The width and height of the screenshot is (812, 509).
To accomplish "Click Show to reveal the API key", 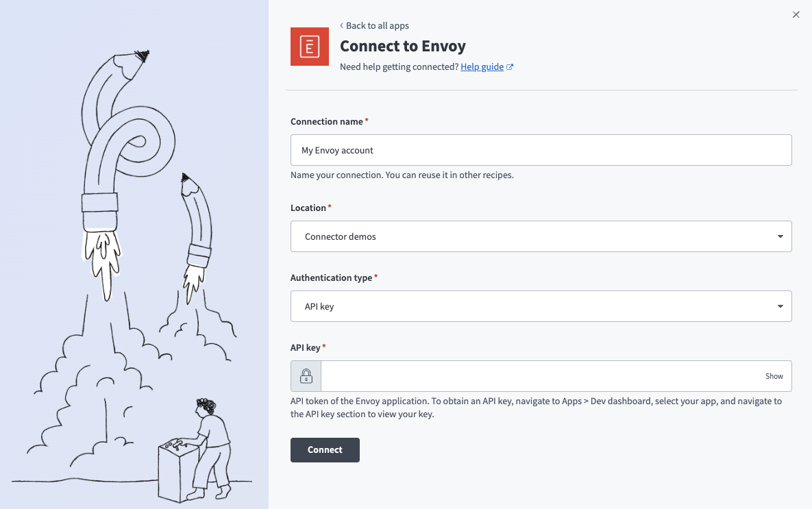I will tap(774, 376).
